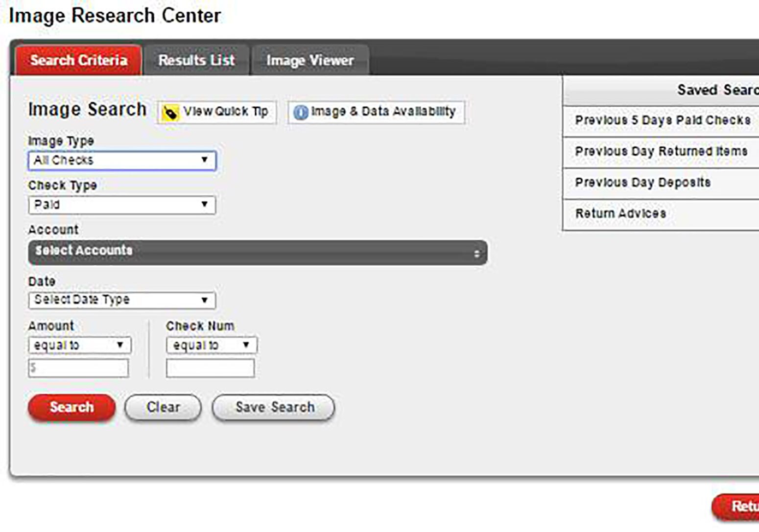Open the Image Viewer tab
The image size is (759, 532).
tap(309, 60)
